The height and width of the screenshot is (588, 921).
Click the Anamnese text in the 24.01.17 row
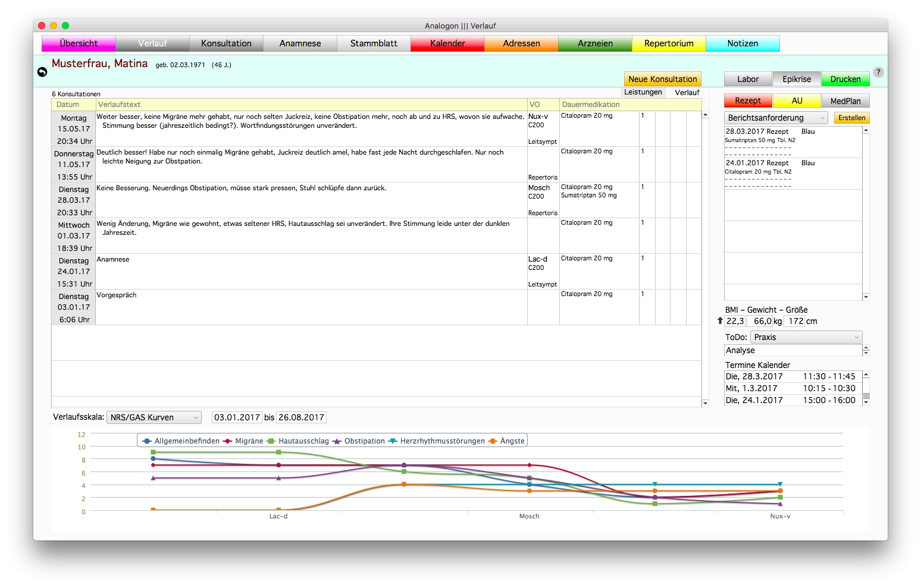coord(113,259)
